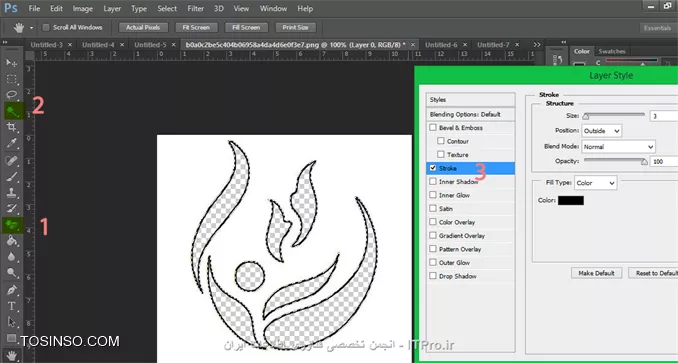Image resolution: width=678 pixels, height=363 pixels.
Task: Click the Fit Screen button
Action: (196, 28)
